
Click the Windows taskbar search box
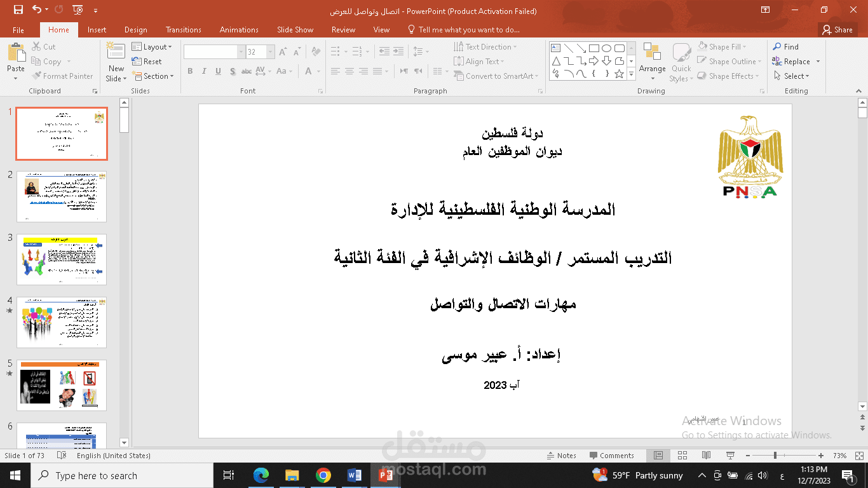pos(122,475)
